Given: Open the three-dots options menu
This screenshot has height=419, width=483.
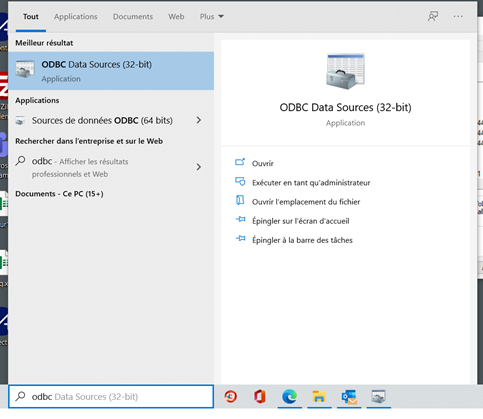Looking at the screenshot, I should pos(458,16).
